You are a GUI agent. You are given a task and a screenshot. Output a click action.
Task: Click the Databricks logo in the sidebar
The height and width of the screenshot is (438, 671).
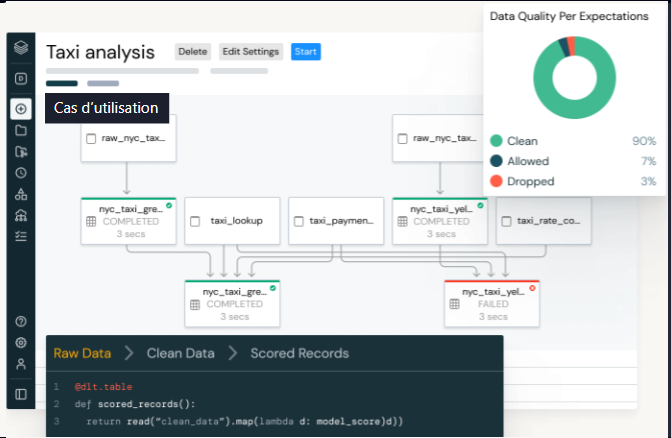(21, 48)
